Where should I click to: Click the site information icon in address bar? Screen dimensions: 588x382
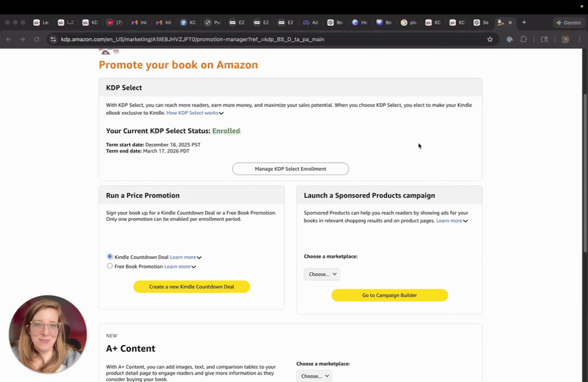(53, 40)
